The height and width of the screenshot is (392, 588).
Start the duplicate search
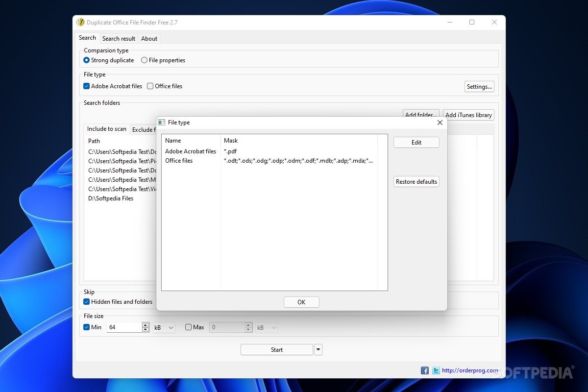click(277, 350)
